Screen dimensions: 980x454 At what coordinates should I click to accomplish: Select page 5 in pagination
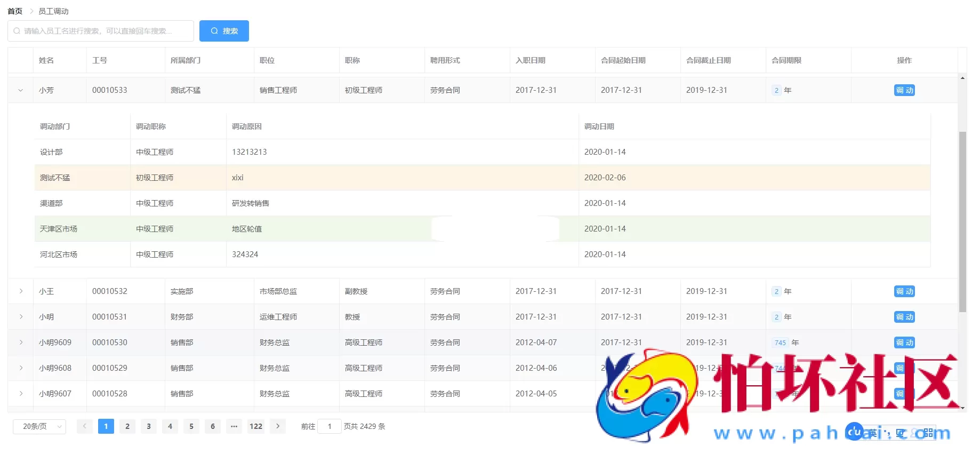[x=191, y=426]
